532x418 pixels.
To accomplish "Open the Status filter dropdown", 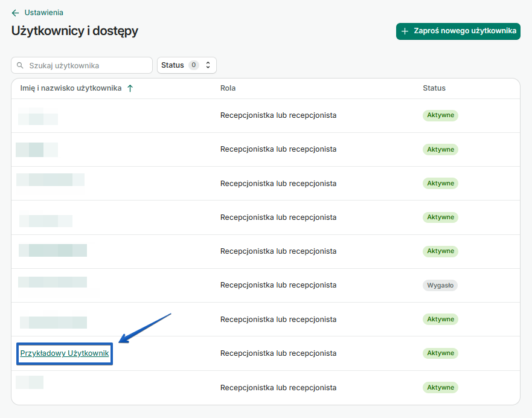I will click(x=186, y=65).
